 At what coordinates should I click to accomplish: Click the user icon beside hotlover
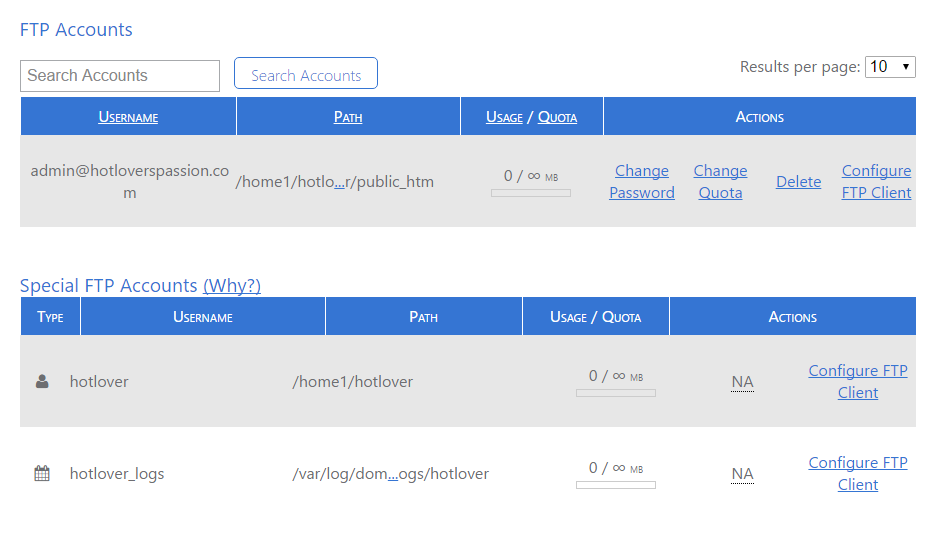pyautogui.click(x=42, y=381)
